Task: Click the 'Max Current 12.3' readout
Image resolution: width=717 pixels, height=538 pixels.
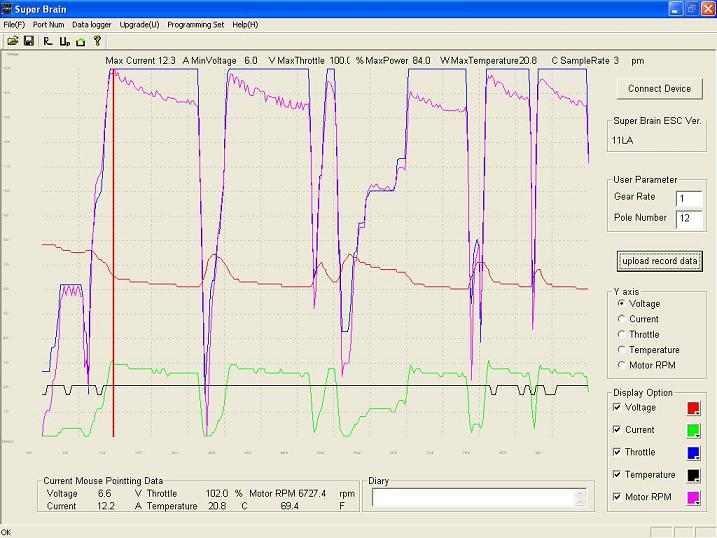Action: point(140,61)
